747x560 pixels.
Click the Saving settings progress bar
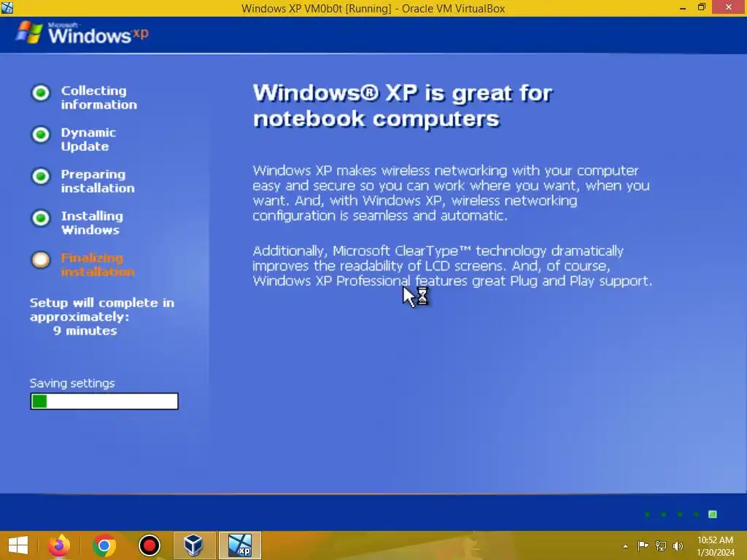104,402
